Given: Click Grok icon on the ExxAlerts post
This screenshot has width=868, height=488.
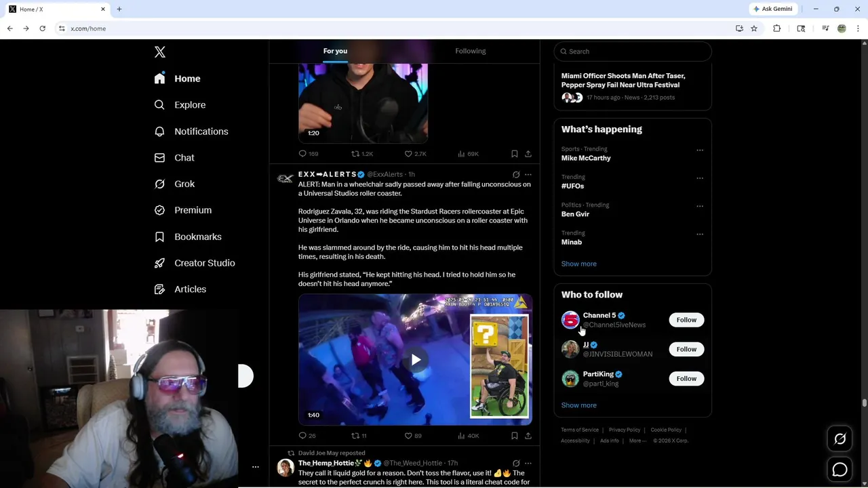Looking at the screenshot, I should [x=516, y=174].
